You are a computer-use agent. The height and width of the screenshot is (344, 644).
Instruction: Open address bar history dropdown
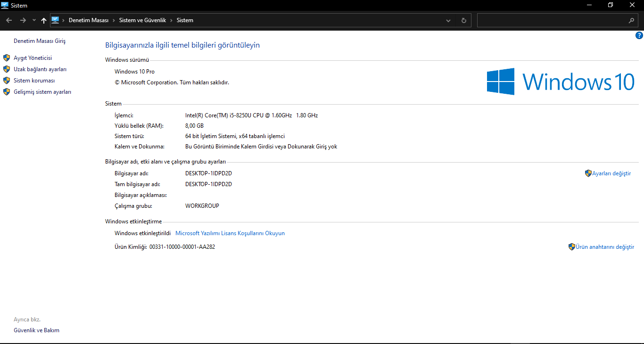[x=448, y=21]
